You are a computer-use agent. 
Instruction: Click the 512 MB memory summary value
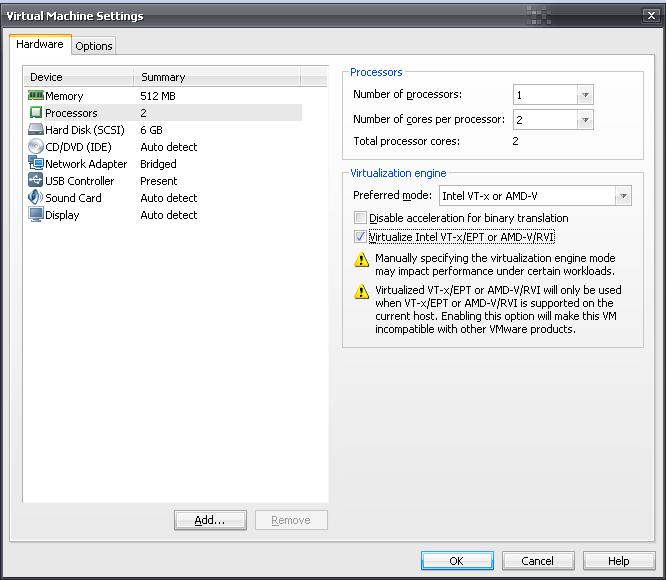[158, 96]
